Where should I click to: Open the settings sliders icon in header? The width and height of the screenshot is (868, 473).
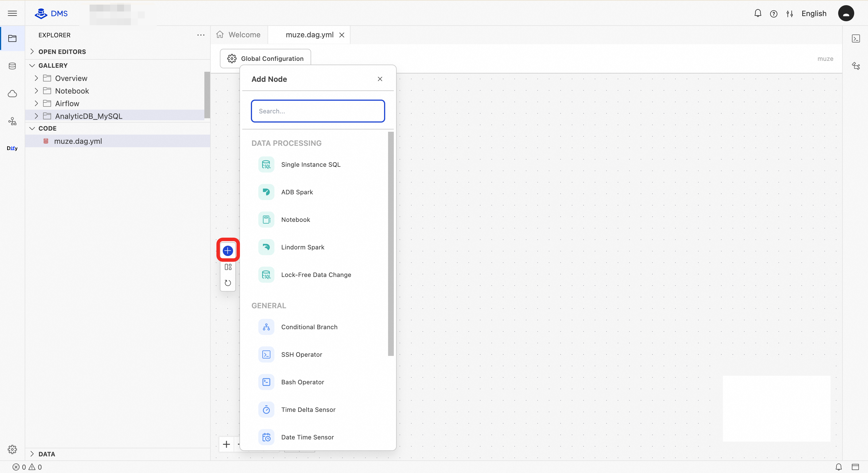pos(789,14)
